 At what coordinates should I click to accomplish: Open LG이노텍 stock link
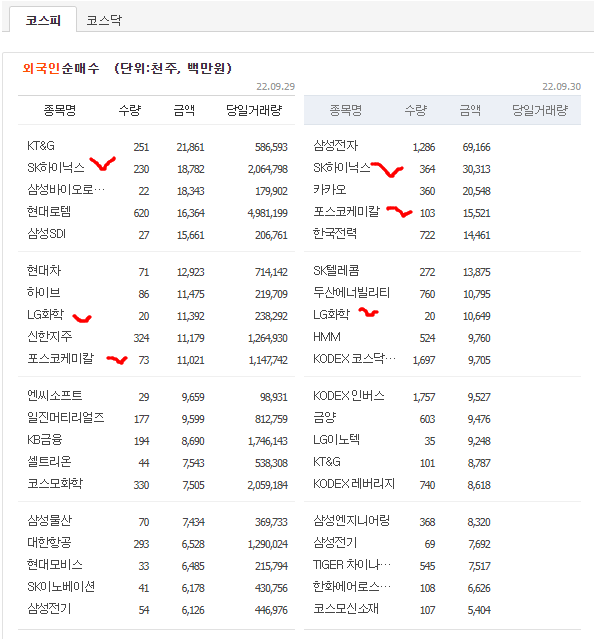337,440
